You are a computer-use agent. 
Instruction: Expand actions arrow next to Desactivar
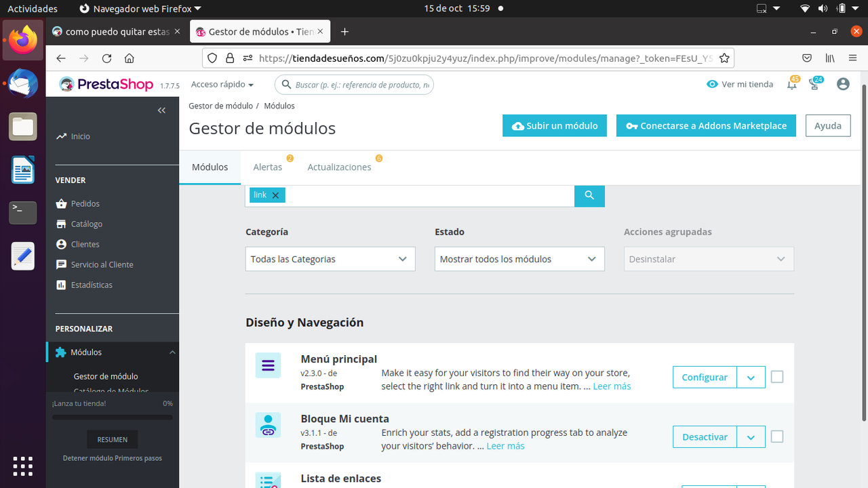tap(751, 437)
